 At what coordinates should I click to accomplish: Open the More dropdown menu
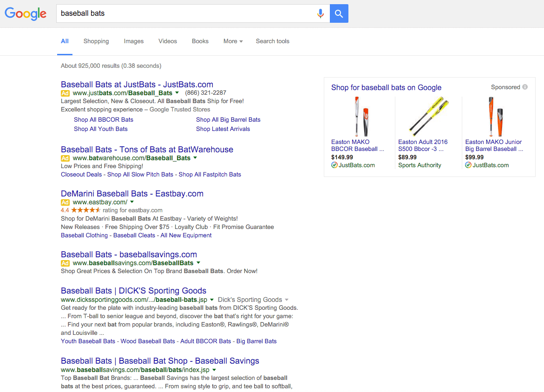pyautogui.click(x=233, y=41)
